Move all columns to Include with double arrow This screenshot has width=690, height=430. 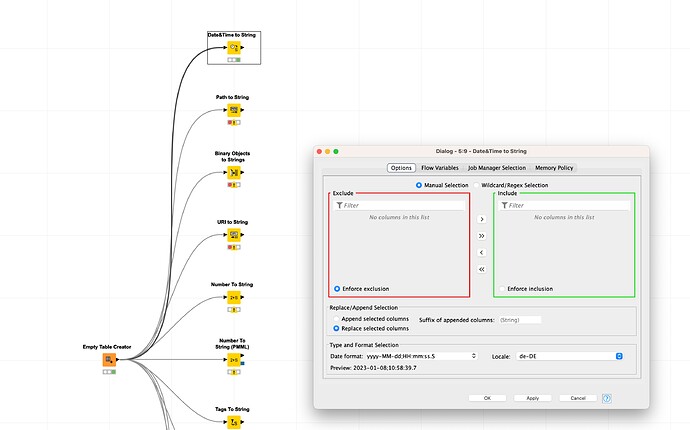pos(481,236)
